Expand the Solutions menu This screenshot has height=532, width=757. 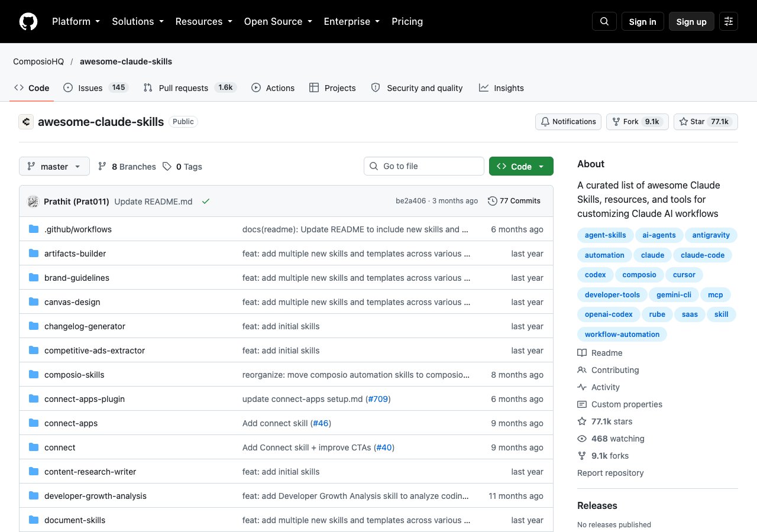[137, 21]
